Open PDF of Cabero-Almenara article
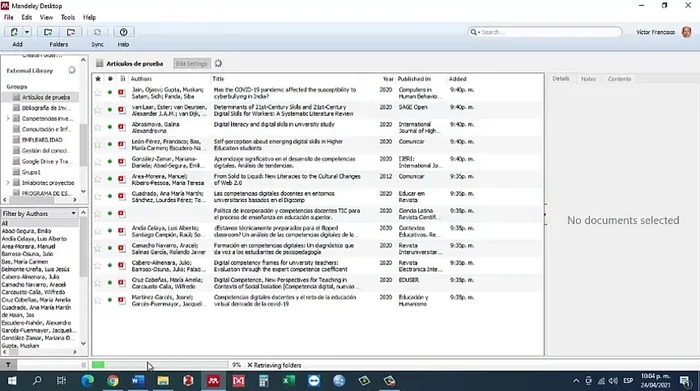 tap(121, 265)
